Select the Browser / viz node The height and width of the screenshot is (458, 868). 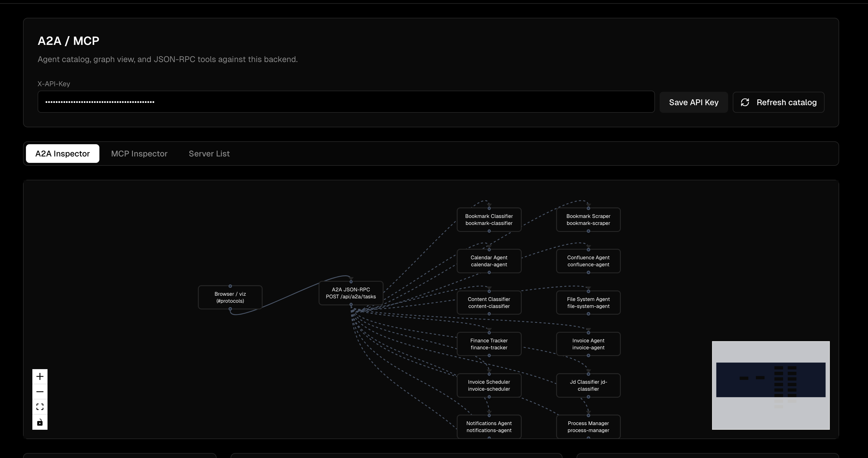(x=230, y=297)
